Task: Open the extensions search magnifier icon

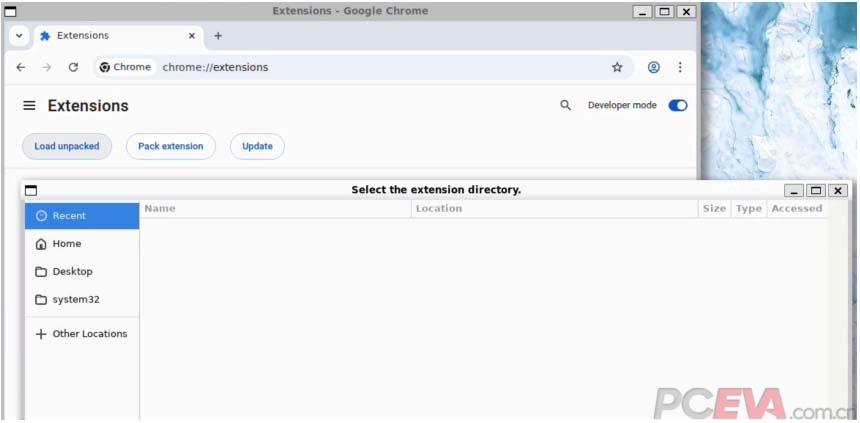Action: [565, 105]
